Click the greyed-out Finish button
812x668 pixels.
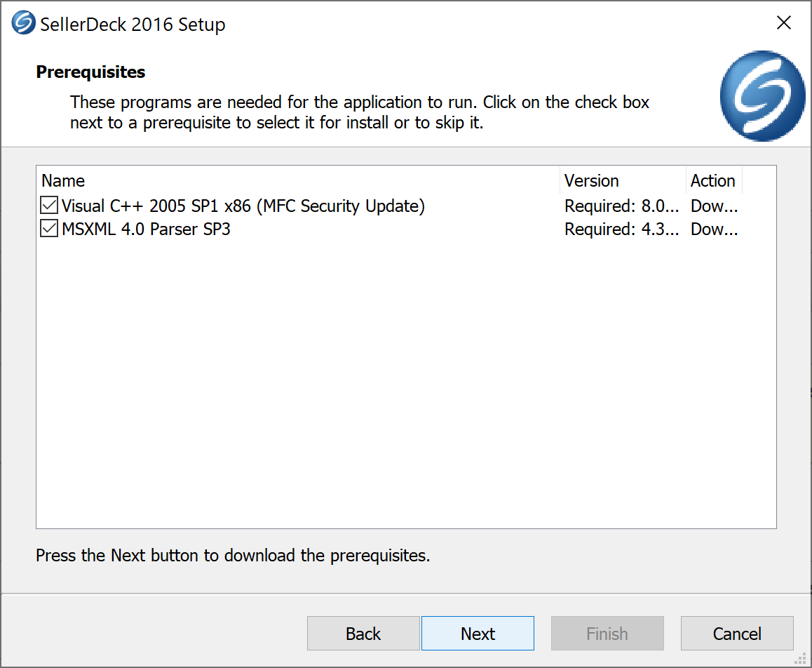tap(607, 634)
